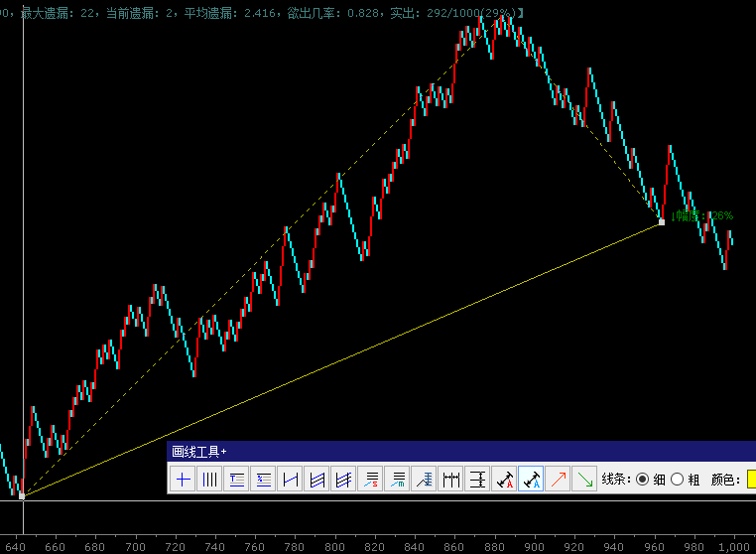Click the highlighted measure tool with blue A
This screenshot has width=756, height=554.
(531, 480)
